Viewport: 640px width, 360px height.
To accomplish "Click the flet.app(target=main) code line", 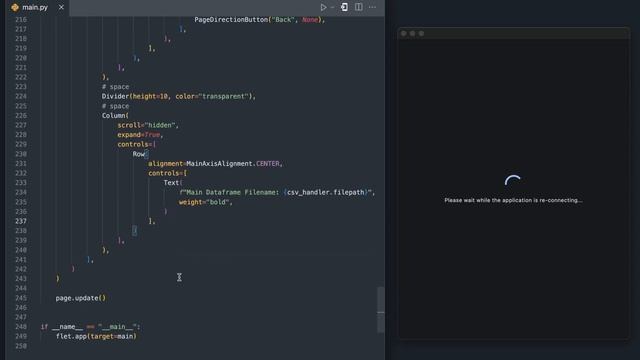I will coord(96,336).
